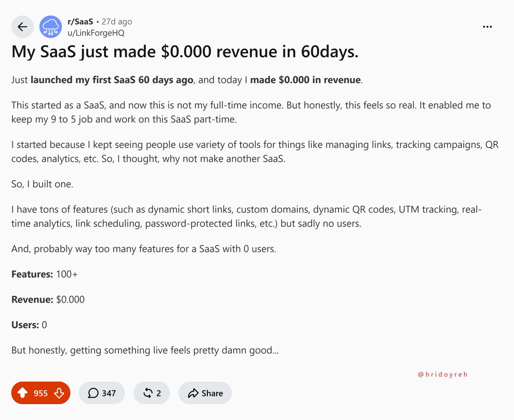
Task: Open the r/SaaS community cloud avatar
Action: (x=51, y=27)
